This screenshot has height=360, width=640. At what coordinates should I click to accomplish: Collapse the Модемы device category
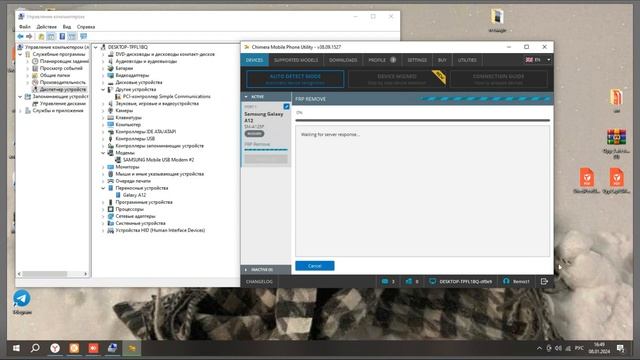pos(103,153)
